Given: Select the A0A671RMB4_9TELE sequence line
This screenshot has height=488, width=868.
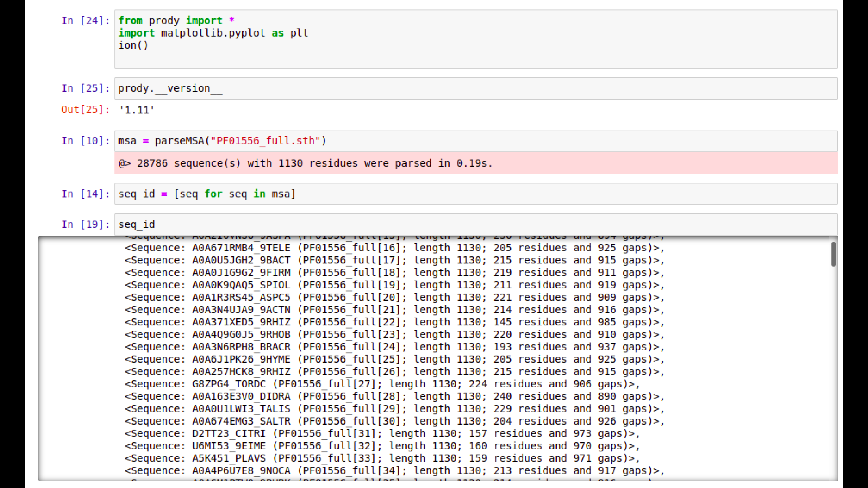Looking at the screenshot, I should click(x=393, y=248).
